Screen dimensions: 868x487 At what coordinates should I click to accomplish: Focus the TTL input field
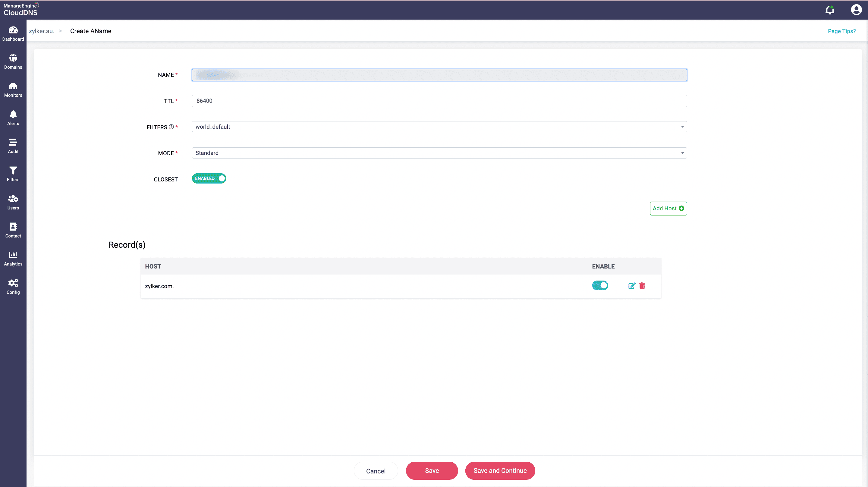[x=439, y=101]
